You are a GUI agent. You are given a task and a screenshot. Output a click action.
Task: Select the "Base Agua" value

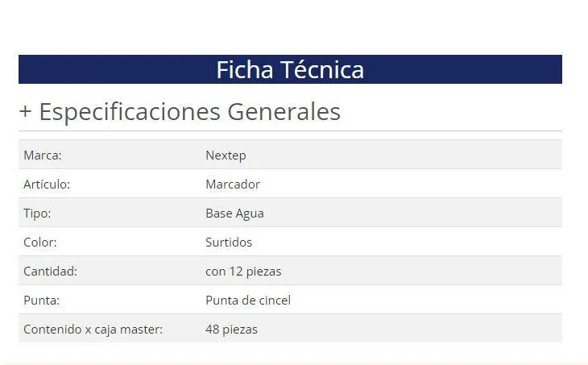tap(234, 214)
